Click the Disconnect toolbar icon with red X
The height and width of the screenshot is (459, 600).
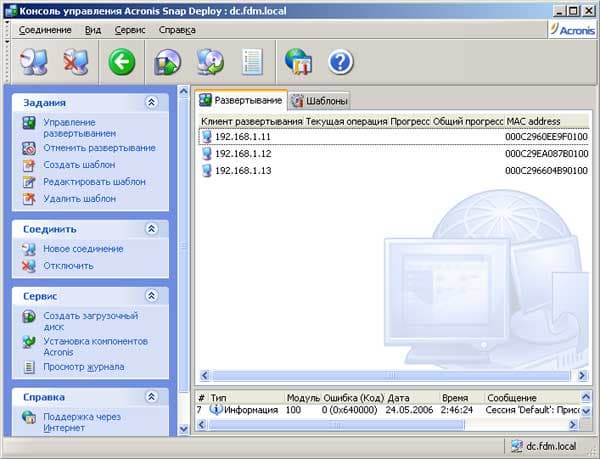pos(76,61)
